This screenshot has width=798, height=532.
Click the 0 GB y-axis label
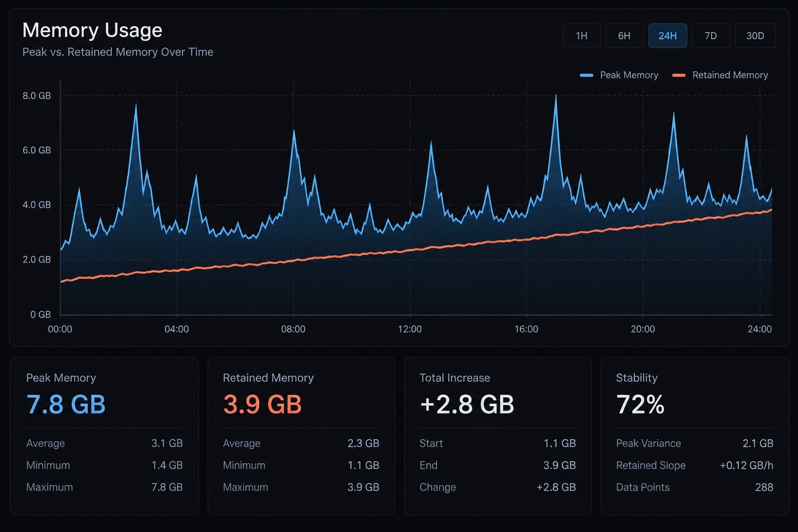[x=41, y=314]
